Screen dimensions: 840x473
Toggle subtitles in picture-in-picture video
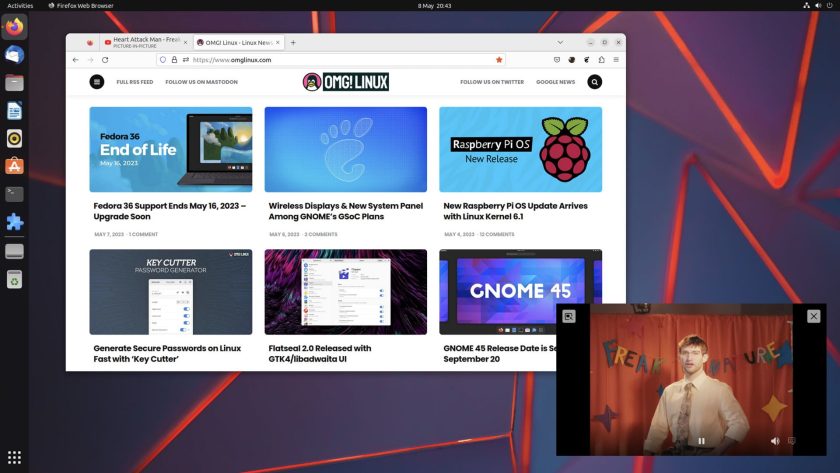pyautogui.click(x=791, y=441)
